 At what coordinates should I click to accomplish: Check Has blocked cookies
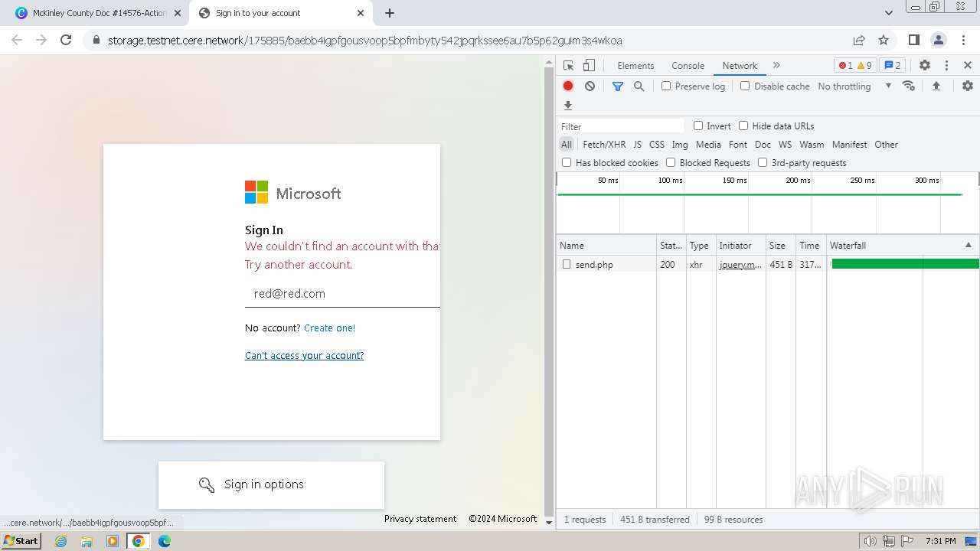pyautogui.click(x=567, y=162)
